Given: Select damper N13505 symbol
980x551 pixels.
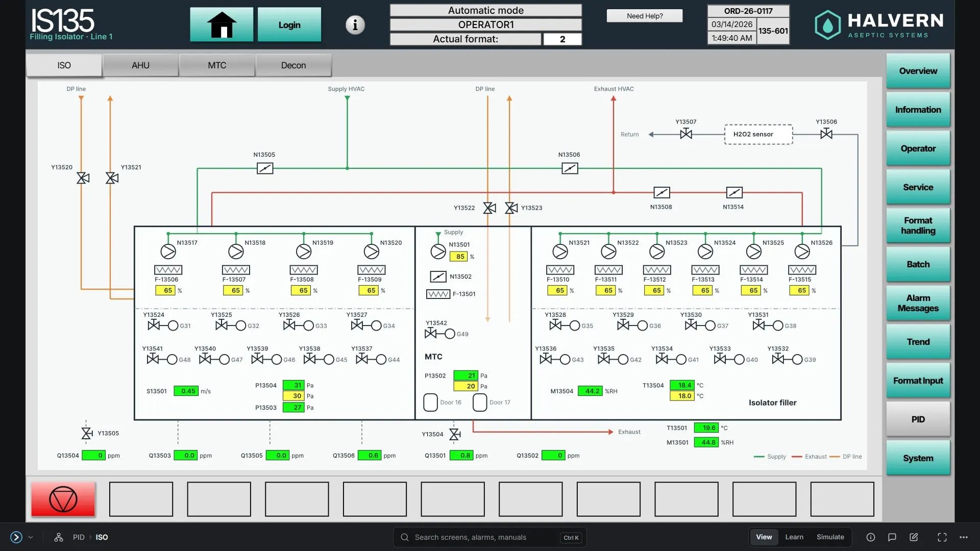Looking at the screenshot, I should pos(265,168).
